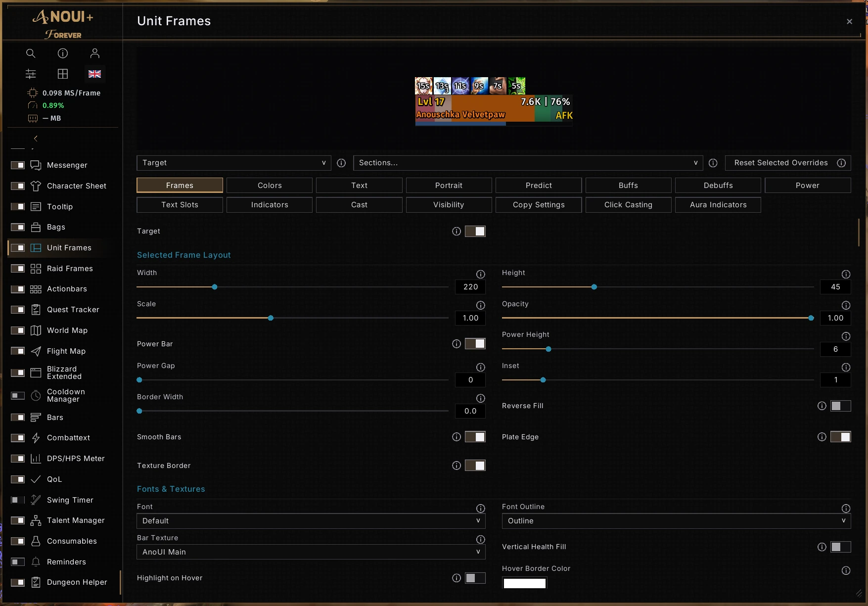The width and height of the screenshot is (868, 606).
Task: Open Blizzard Extended in the sidebar
Action: (x=64, y=373)
